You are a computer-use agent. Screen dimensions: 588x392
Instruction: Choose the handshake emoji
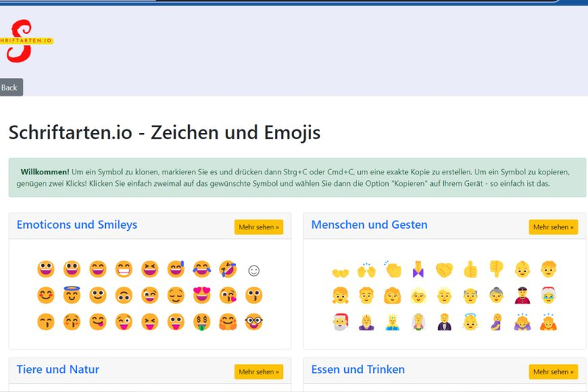click(x=444, y=270)
